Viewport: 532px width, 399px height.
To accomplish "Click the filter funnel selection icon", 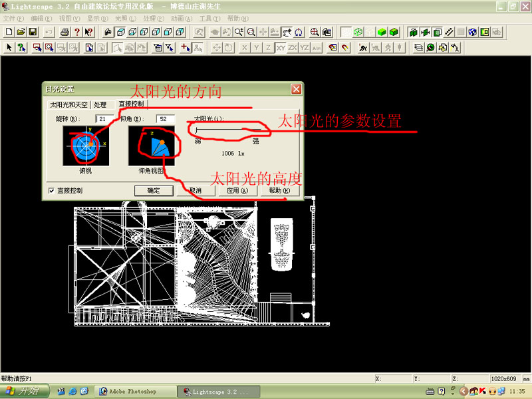I will coord(170,48).
